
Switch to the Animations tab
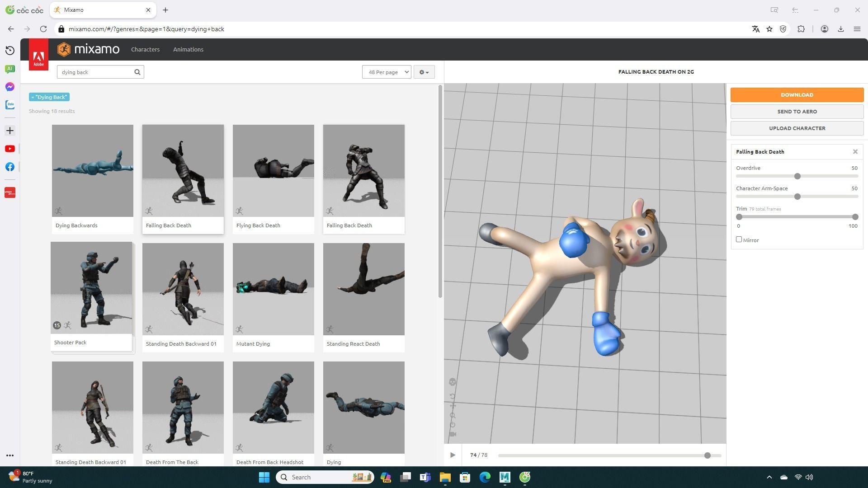tap(188, 49)
